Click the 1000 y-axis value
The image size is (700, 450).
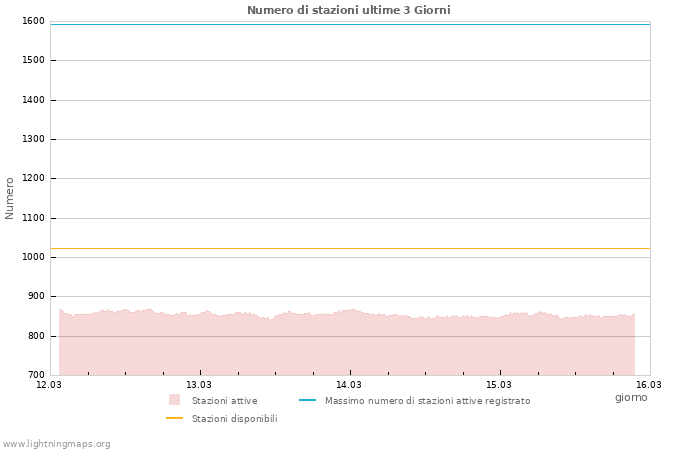[33, 257]
